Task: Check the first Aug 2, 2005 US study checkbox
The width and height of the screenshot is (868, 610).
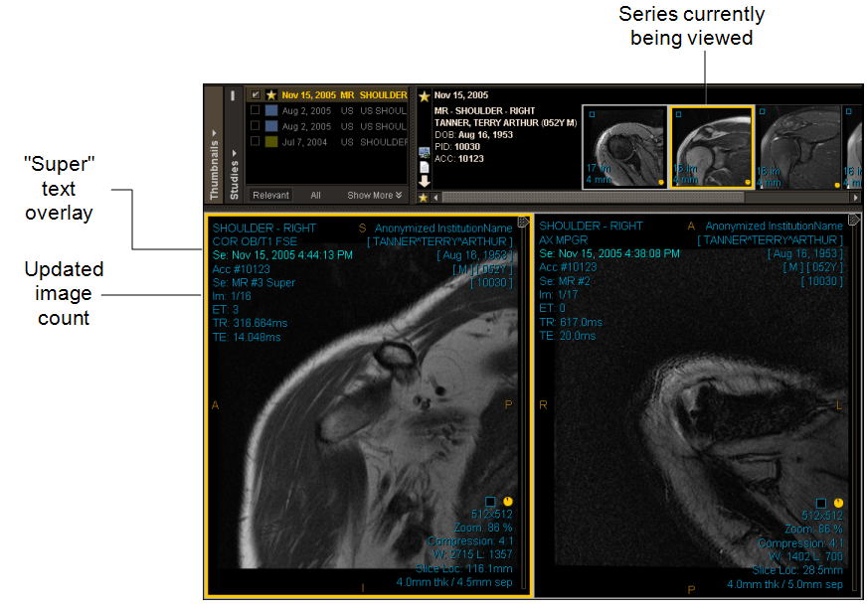Action: 256,110
